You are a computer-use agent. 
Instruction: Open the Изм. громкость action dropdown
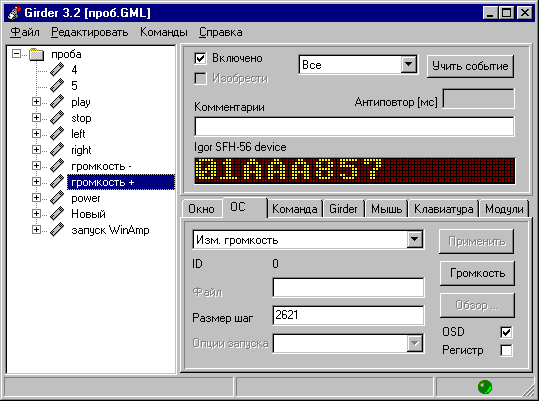coord(415,240)
